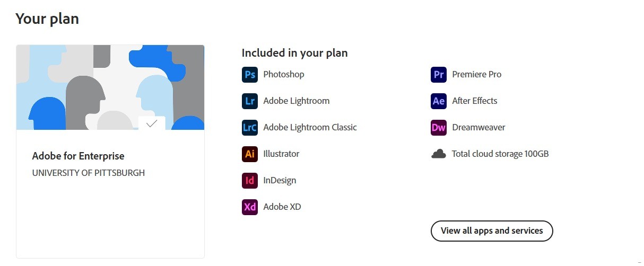Click the cloud storage icon

[x=439, y=154]
